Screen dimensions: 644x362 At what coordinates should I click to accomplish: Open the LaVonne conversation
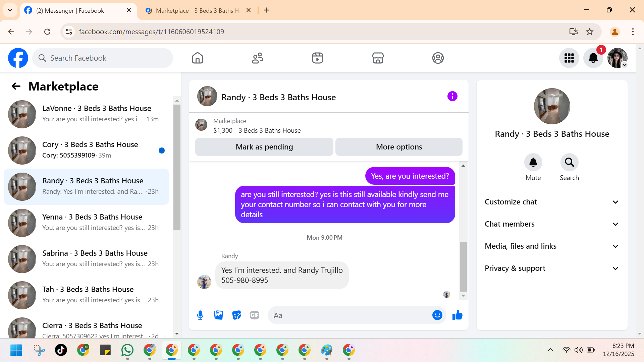(x=87, y=114)
